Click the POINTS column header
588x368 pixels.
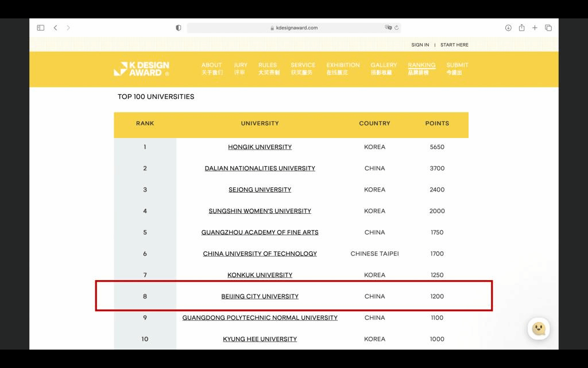(x=437, y=124)
